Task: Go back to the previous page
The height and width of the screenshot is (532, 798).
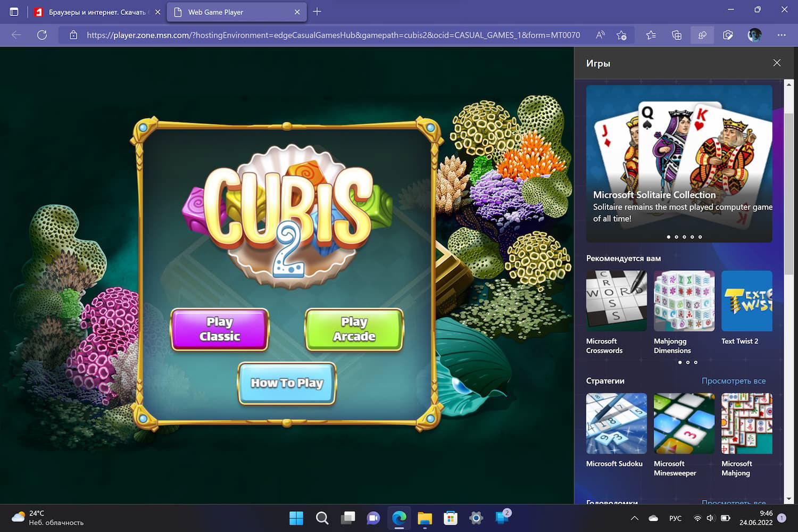Action: 16,35
